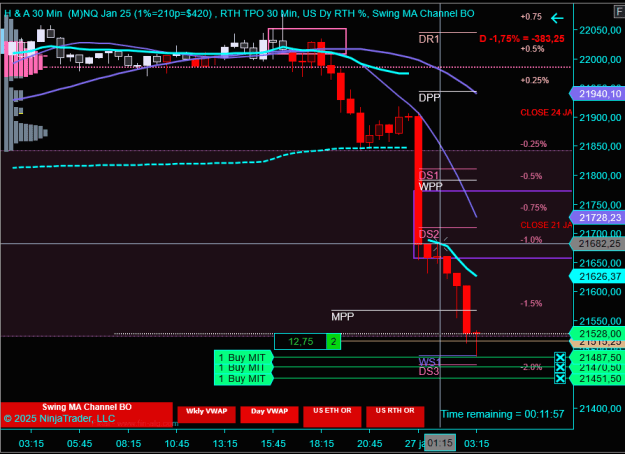The image size is (625, 454).
Task: Click the F button in top corner
Action: click(619, 11)
